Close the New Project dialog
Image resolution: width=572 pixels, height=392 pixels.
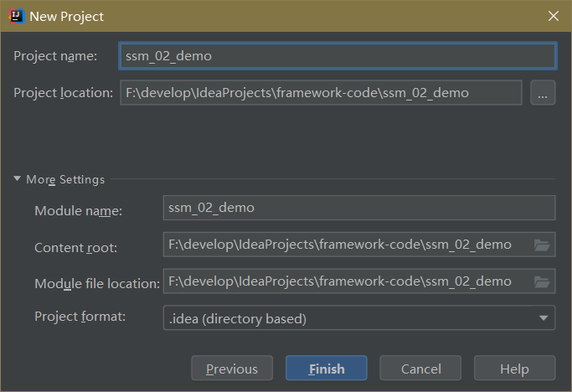coord(554,16)
